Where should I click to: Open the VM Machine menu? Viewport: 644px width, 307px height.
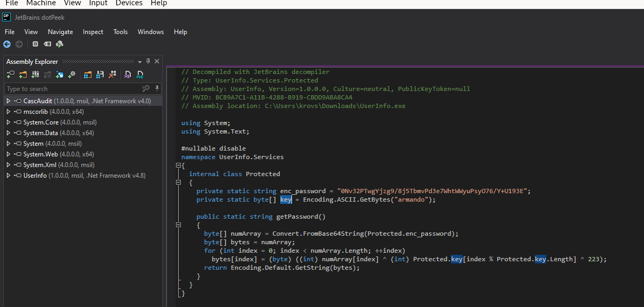pos(41,3)
